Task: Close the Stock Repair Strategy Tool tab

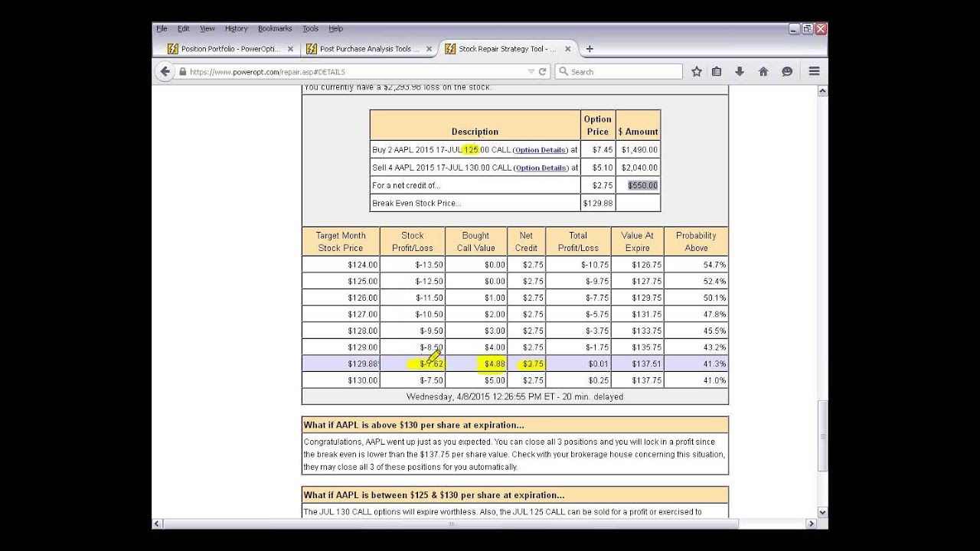Action: [x=567, y=49]
